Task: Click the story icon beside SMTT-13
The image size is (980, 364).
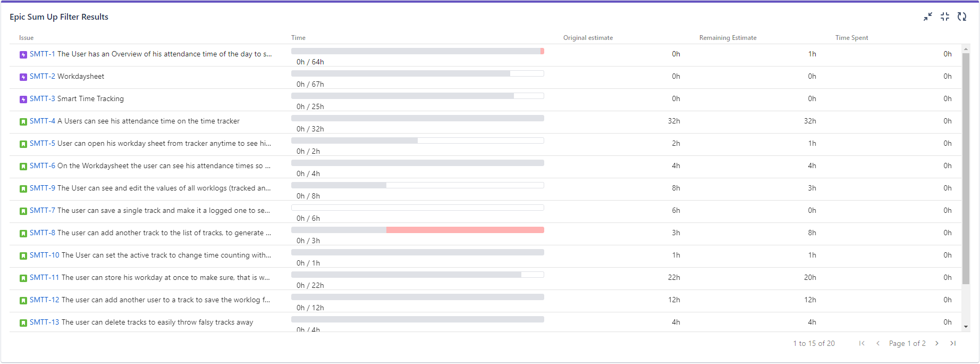Action: click(23, 322)
